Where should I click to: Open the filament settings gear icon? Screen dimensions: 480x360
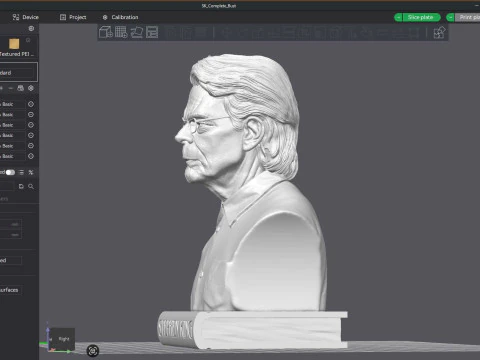point(31,88)
